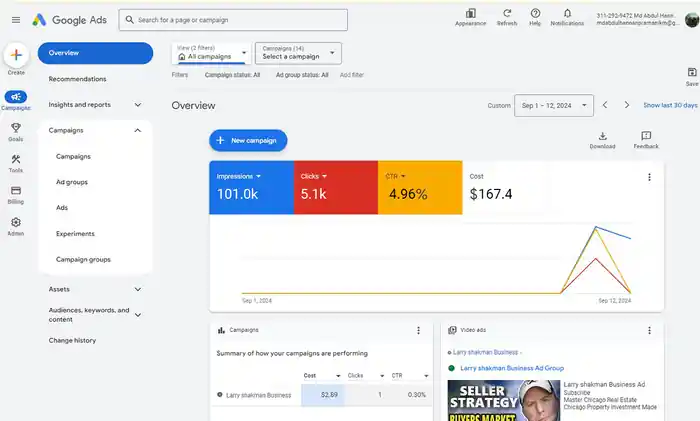This screenshot has width=700, height=421.
Task: Open Ad groups nav item
Action: [72, 182]
